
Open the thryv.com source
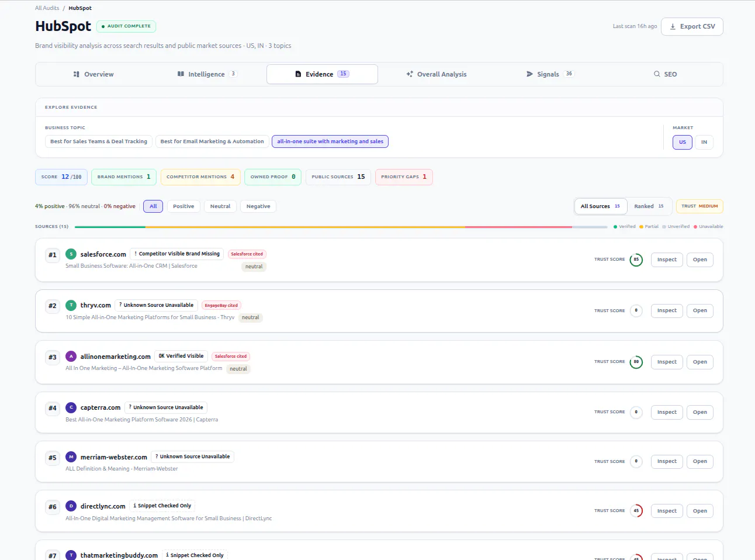[700, 310]
